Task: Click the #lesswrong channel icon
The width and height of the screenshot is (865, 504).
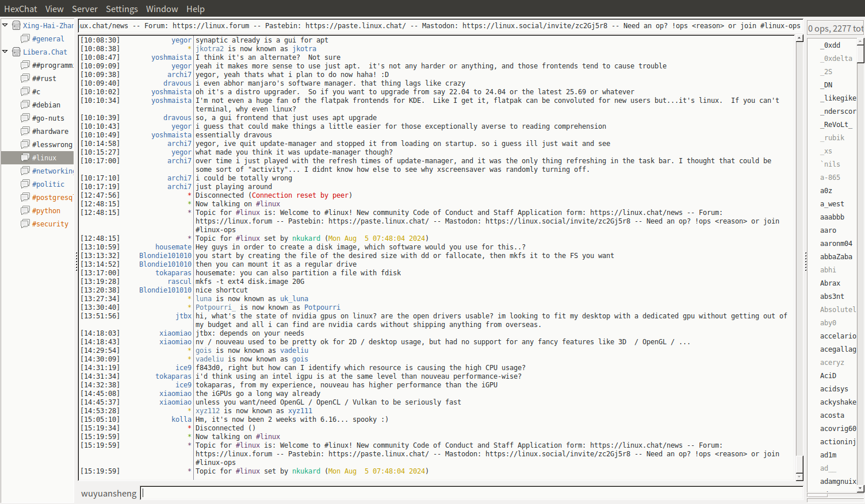Action: click(25, 144)
